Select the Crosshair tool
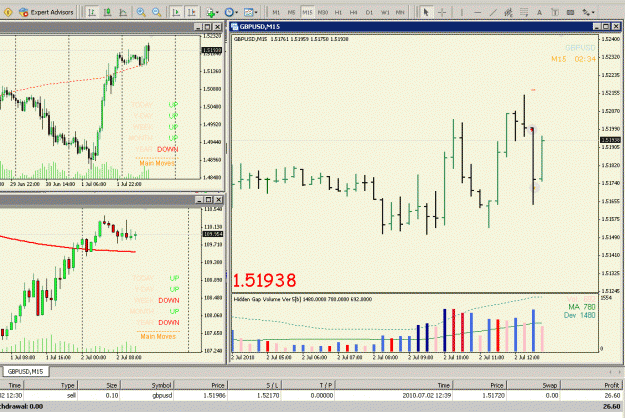This screenshot has height=418, width=625. coord(442,12)
